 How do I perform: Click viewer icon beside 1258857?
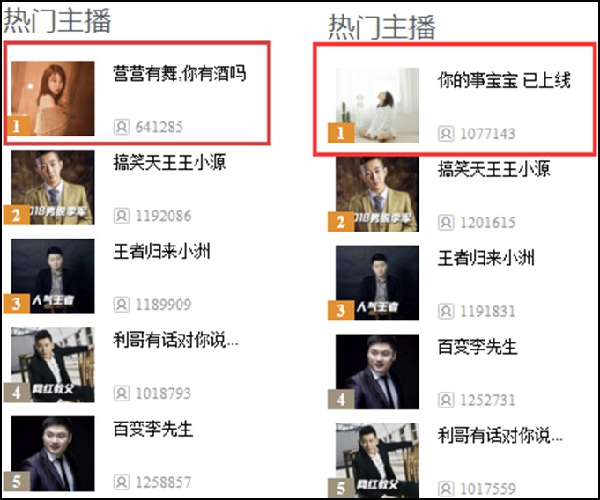click(121, 482)
